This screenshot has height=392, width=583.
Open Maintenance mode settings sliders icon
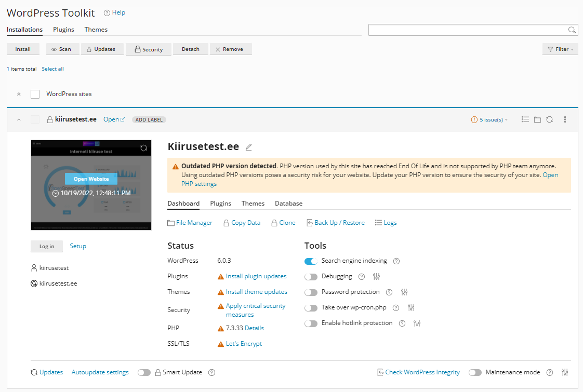[x=565, y=372]
